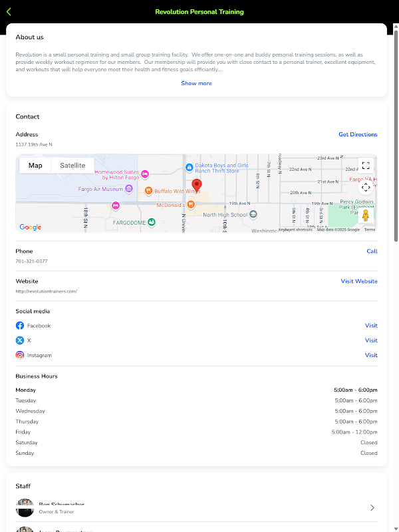Image resolution: width=399 pixels, height=532 pixels.
Task: Click the Fargo Air Museum marker
Action: 128,189
